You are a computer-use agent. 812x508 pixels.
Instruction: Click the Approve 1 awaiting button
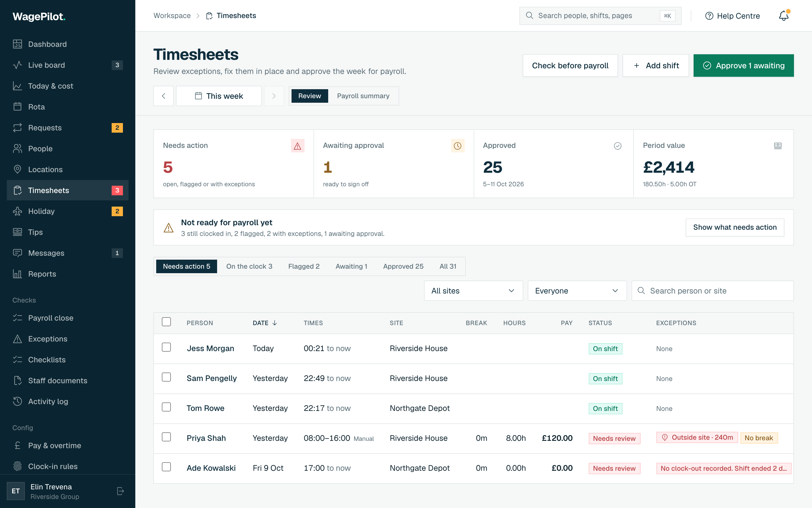coord(743,65)
